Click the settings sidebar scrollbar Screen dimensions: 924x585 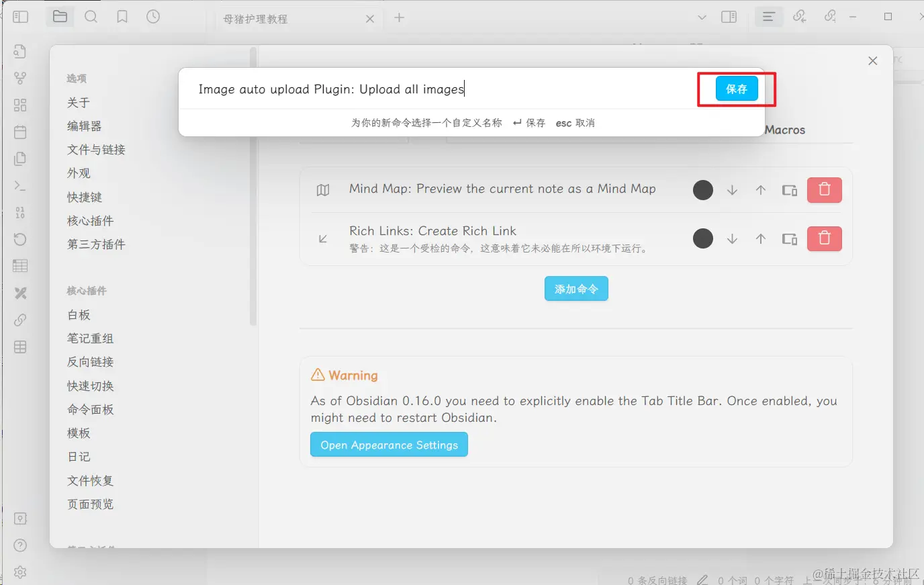253,186
